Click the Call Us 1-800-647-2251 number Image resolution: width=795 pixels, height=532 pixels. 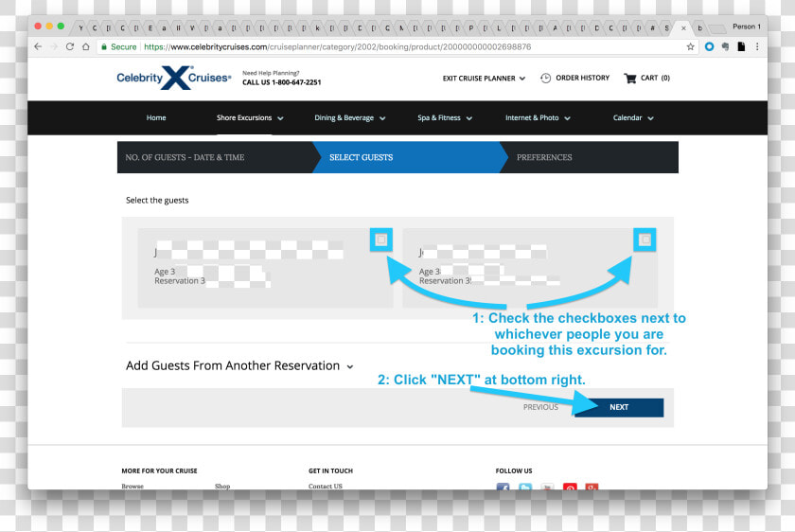pyautogui.click(x=281, y=82)
